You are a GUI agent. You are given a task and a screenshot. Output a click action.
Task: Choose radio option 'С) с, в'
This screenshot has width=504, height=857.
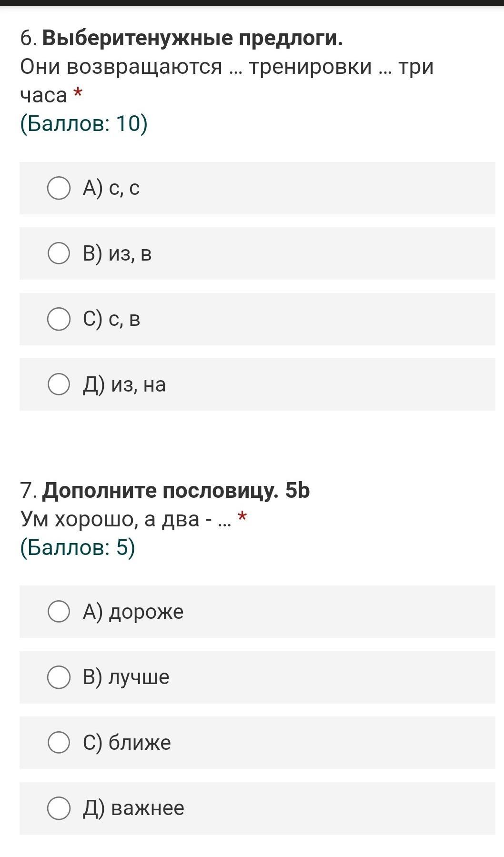59,319
